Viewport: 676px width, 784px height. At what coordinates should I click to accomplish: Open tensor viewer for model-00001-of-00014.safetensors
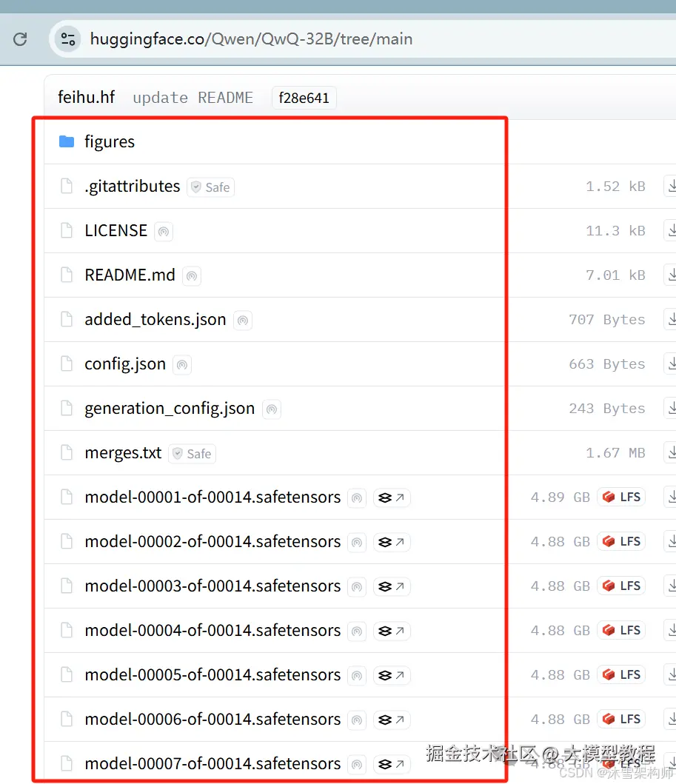coord(392,498)
